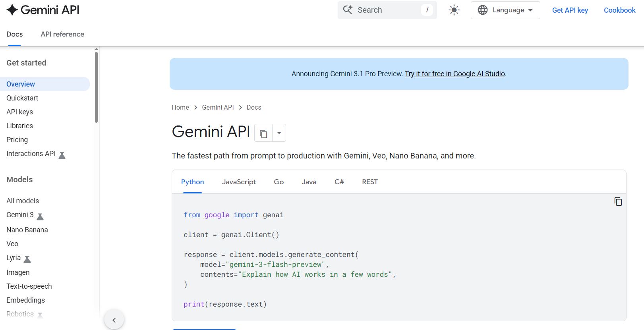Image resolution: width=644 pixels, height=330 pixels.
Task: Click the copy page icon beside the title
Action: click(263, 133)
